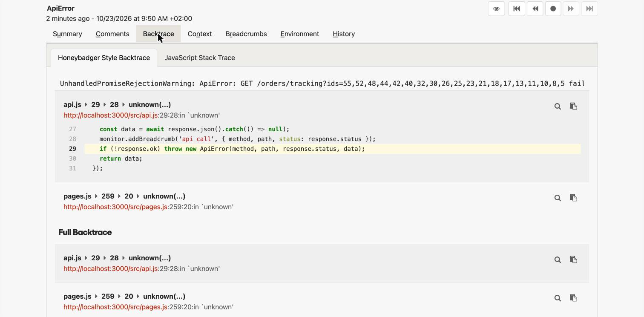Screen dimensions: 644x317
Task: Click highlighted code line 29
Action: [332, 149]
